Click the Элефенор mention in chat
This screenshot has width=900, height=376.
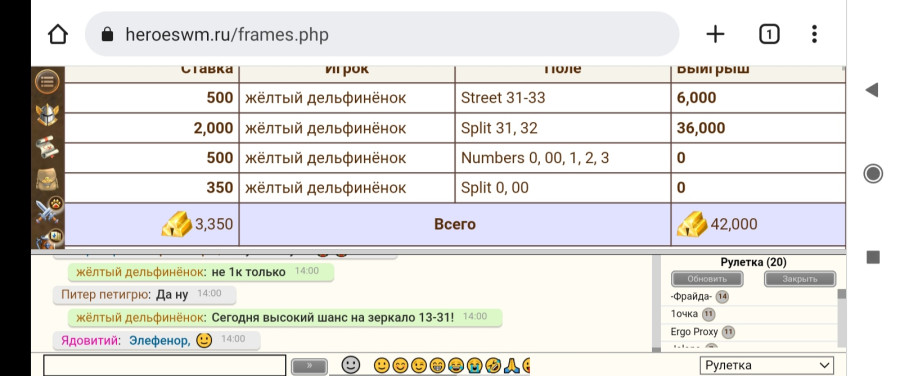pos(160,340)
